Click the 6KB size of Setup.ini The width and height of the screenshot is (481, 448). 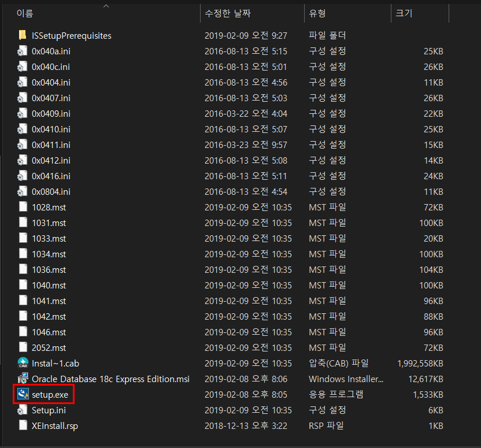click(435, 410)
